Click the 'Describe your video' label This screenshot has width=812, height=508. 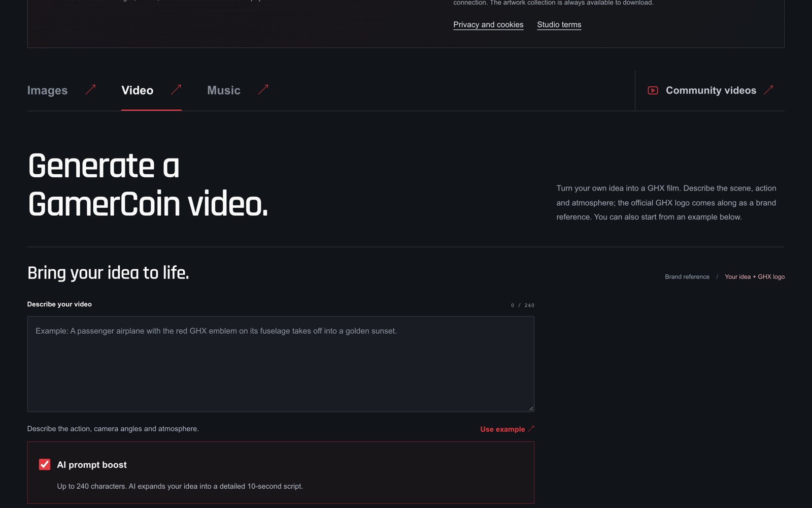coord(59,304)
